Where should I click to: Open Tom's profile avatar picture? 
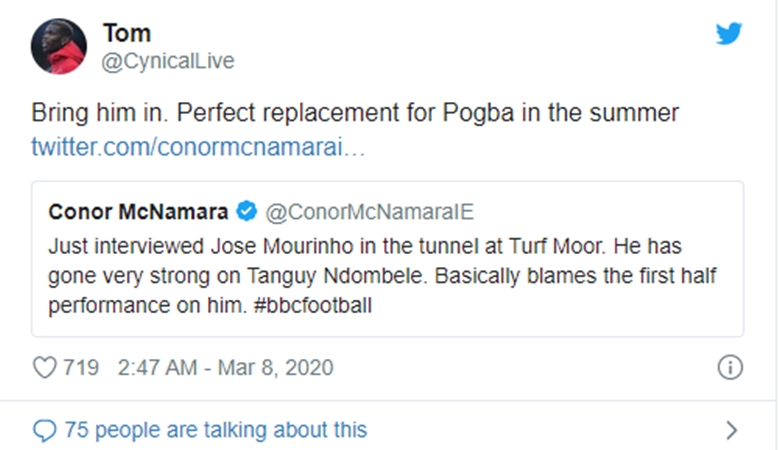58,46
